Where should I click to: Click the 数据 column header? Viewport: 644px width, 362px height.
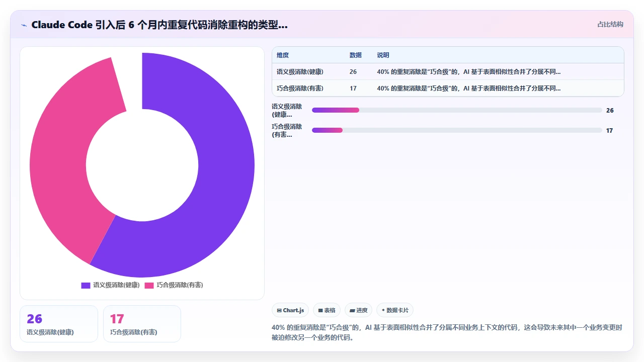coord(356,55)
